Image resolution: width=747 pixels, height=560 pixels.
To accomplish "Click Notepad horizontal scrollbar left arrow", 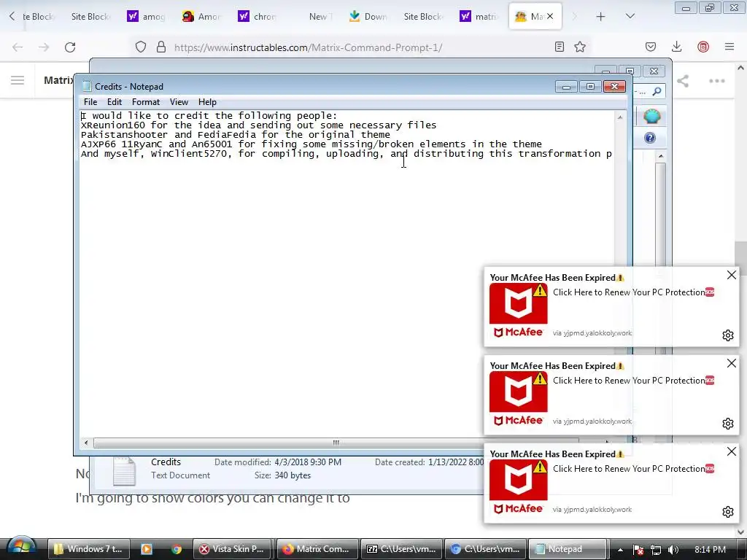I will (86, 443).
